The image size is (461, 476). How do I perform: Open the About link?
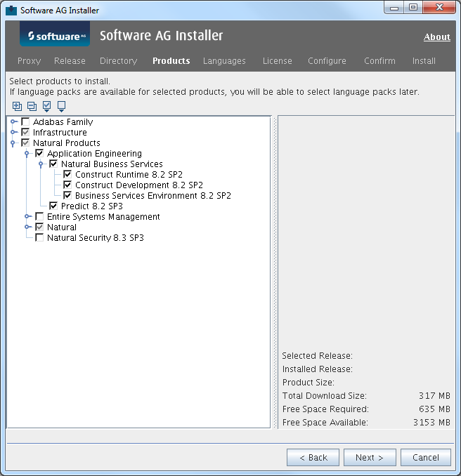pyautogui.click(x=436, y=37)
